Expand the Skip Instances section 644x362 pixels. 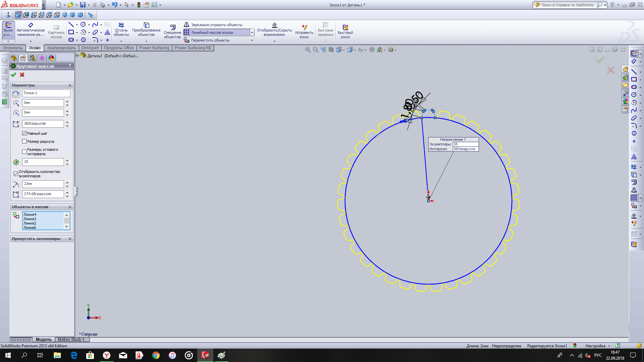coord(70,239)
